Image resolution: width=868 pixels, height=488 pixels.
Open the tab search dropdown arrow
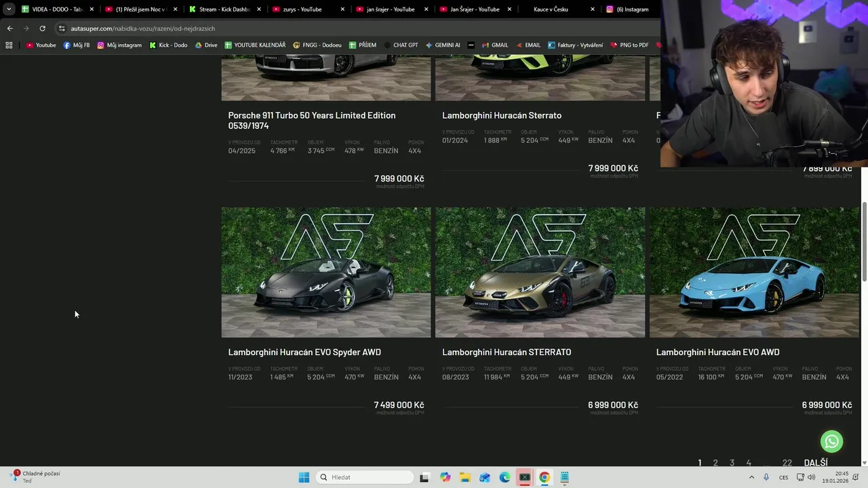9,9
